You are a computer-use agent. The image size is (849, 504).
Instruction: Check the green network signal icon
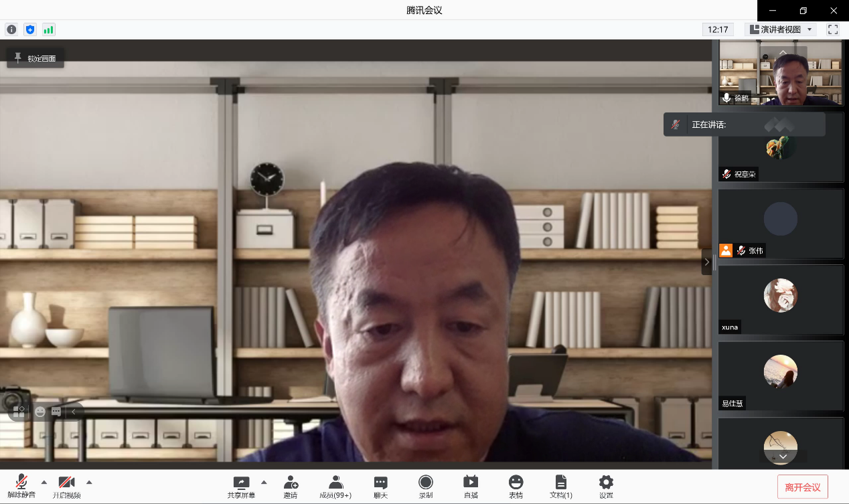point(48,29)
